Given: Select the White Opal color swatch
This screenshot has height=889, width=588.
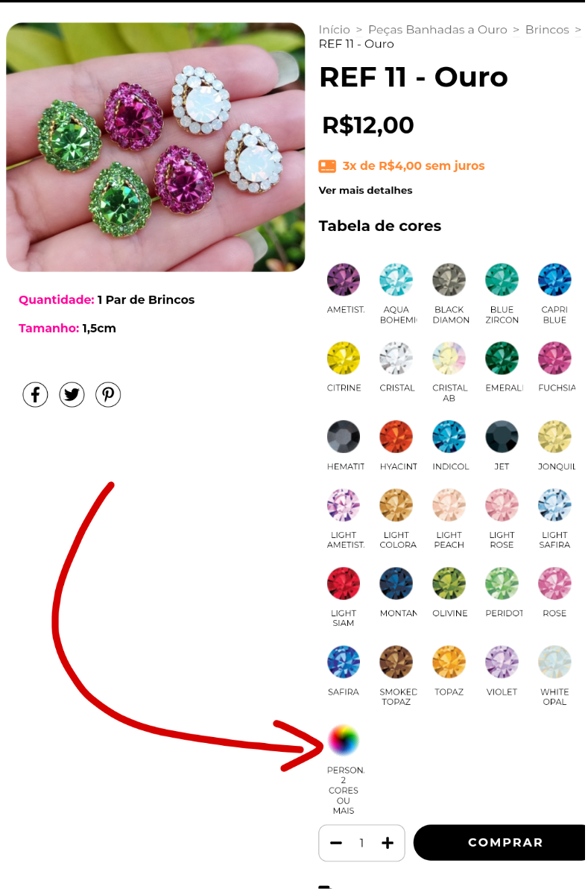Looking at the screenshot, I should click(554, 662).
